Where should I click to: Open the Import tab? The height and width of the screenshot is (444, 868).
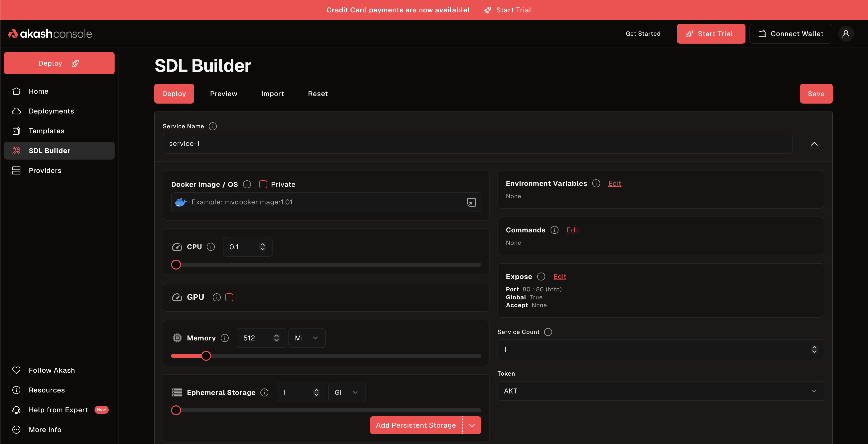[272, 94]
